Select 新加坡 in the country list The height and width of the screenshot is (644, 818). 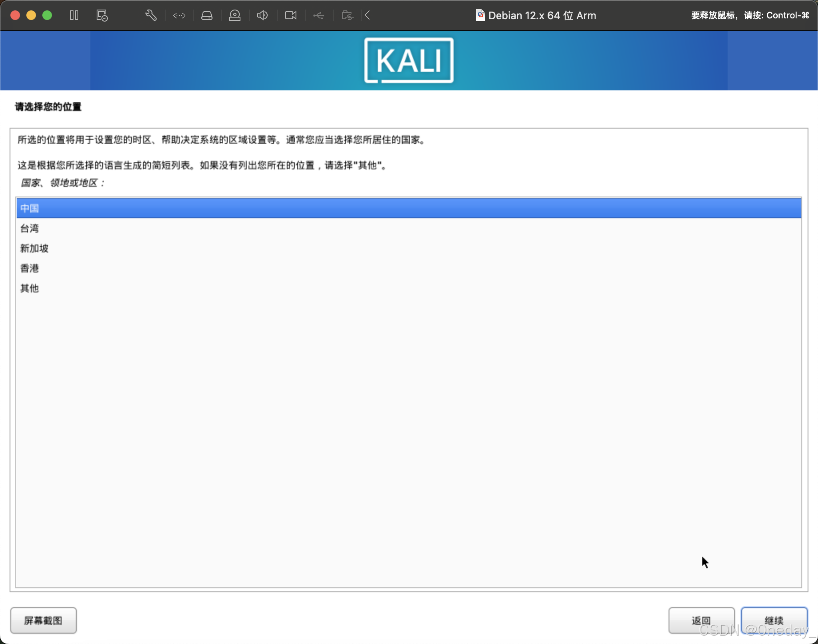point(409,248)
